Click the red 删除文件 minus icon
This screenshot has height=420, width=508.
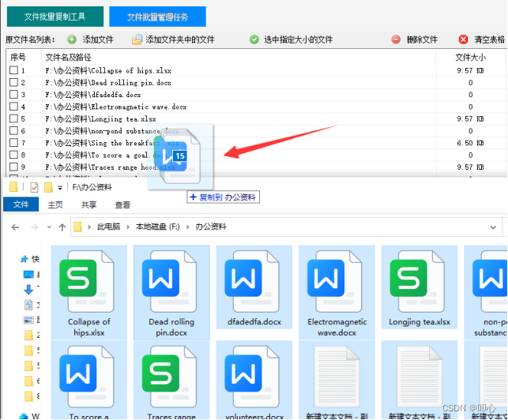click(x=396, y=39)
